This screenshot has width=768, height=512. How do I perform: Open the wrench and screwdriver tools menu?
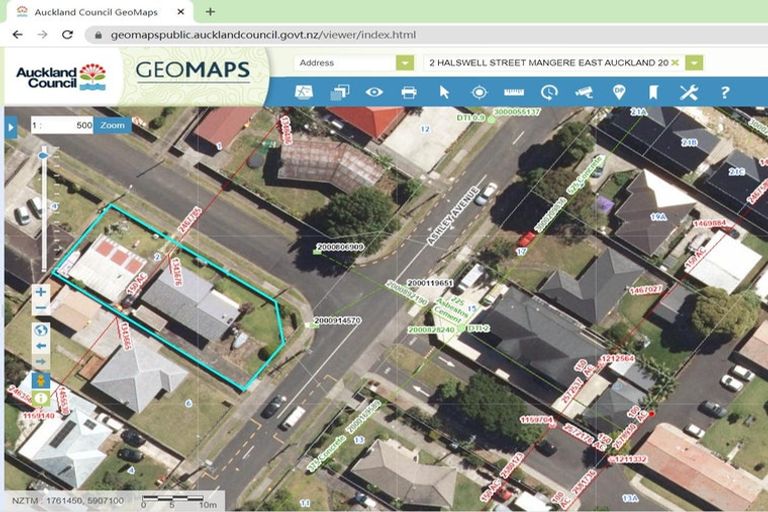(x=688, y=92)
